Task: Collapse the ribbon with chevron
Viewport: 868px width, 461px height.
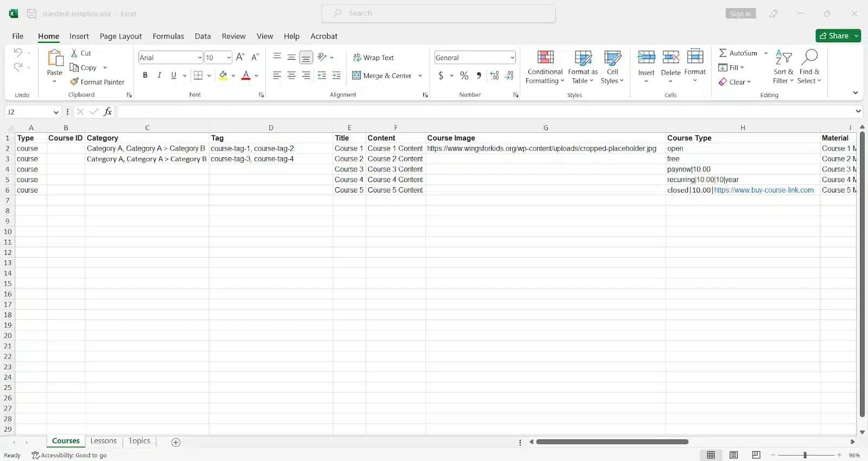Action: tap(856, 93)
